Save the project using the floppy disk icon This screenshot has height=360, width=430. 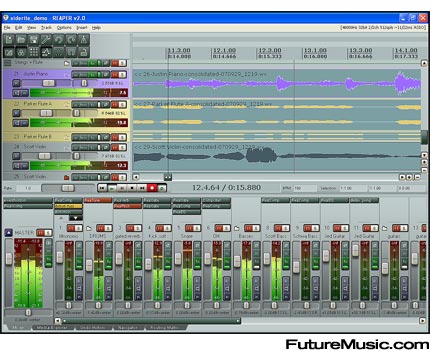pyautogui.click(x=34, y=40)
